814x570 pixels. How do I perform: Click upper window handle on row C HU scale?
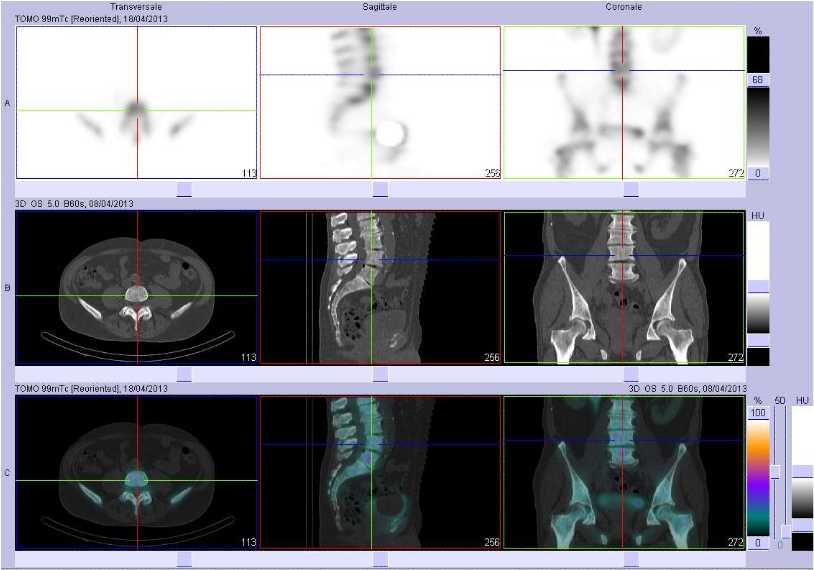tap(803, 471)
